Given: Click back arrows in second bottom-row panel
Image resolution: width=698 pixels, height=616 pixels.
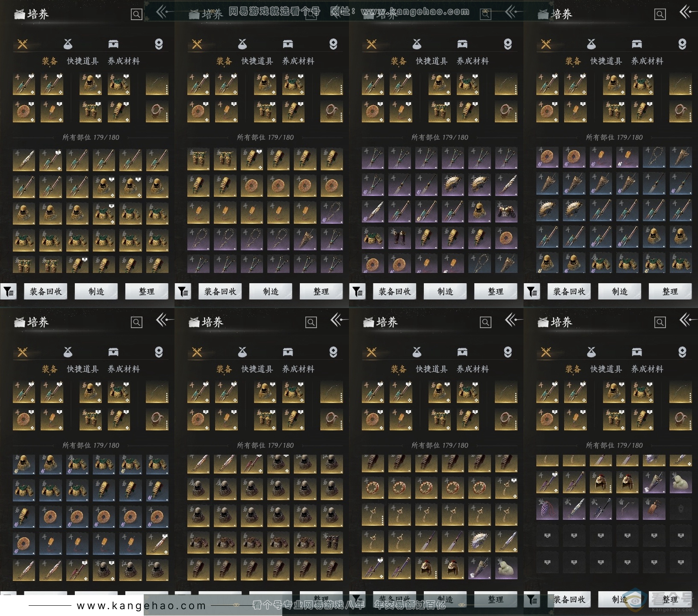Looking at the screenshot, I should click(x=339, y=320).
